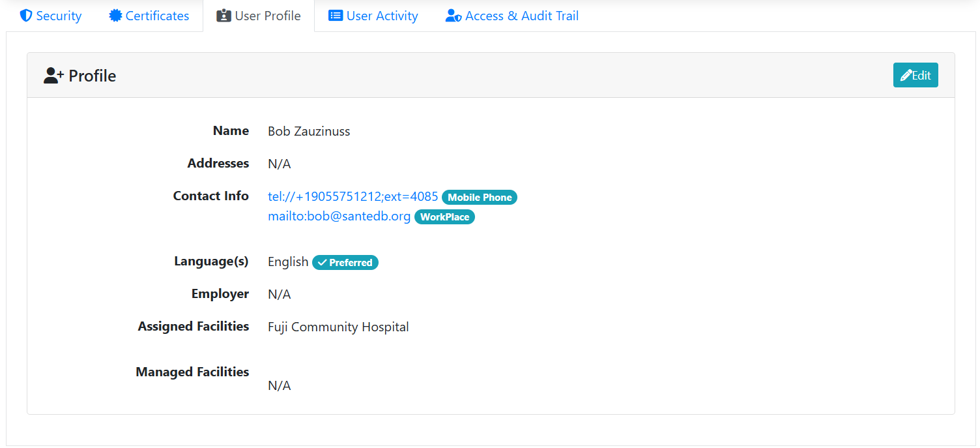The width and height of the screenshot is (980, 448).
Task: Click the list icon on User Activity
Action: pos(336,16)
